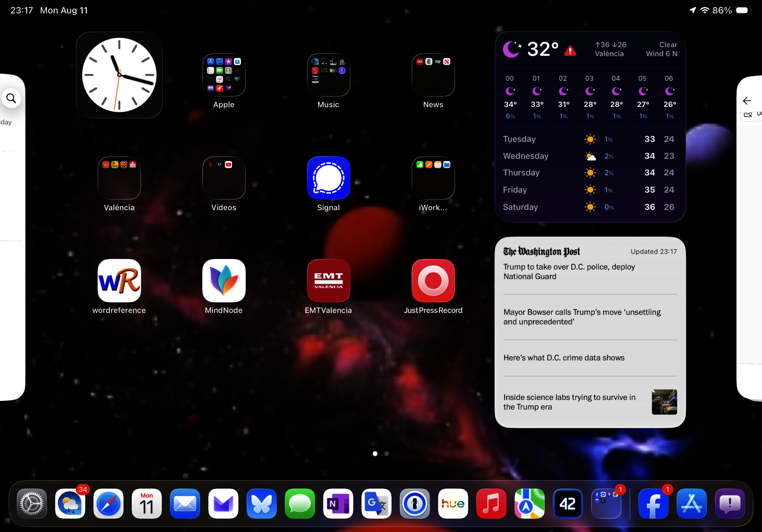Tap the search magnifier in left panel
The width and height of the screenshot is (762, 532).
(11, 98)
